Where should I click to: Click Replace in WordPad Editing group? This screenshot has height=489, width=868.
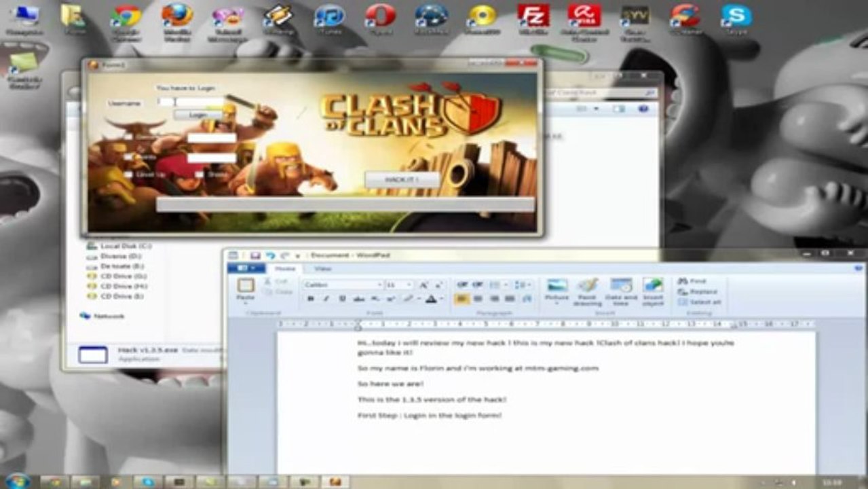click(697, 291)
